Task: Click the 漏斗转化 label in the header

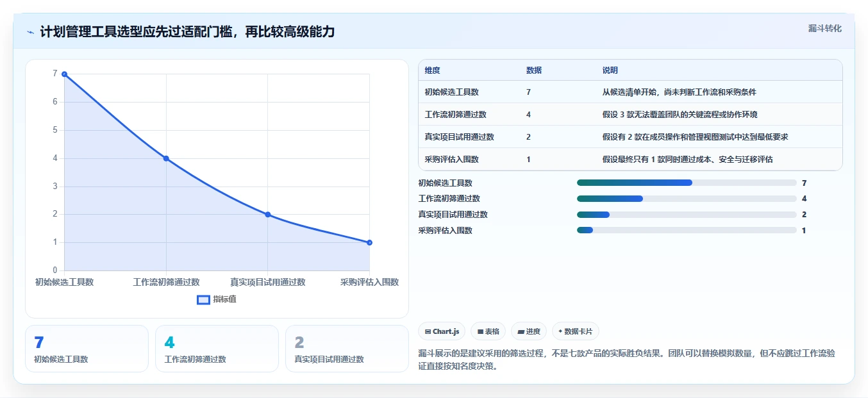Action: (824, 29)
